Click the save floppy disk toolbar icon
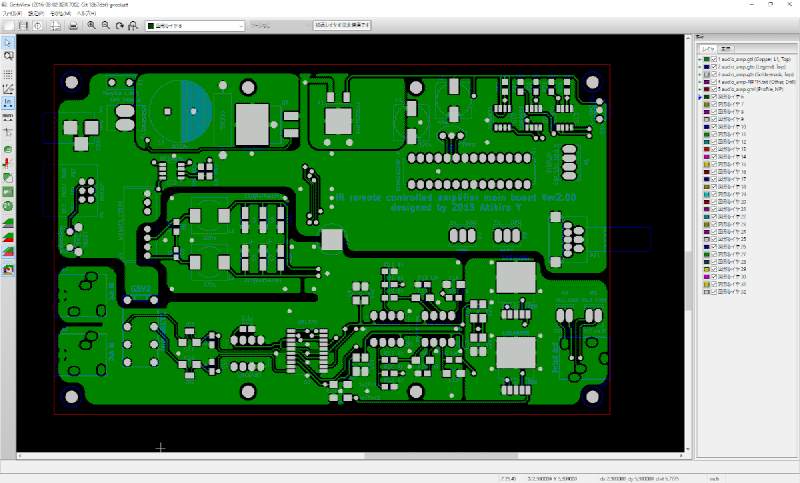Screen dimensions: 800x483 [23, 26]
